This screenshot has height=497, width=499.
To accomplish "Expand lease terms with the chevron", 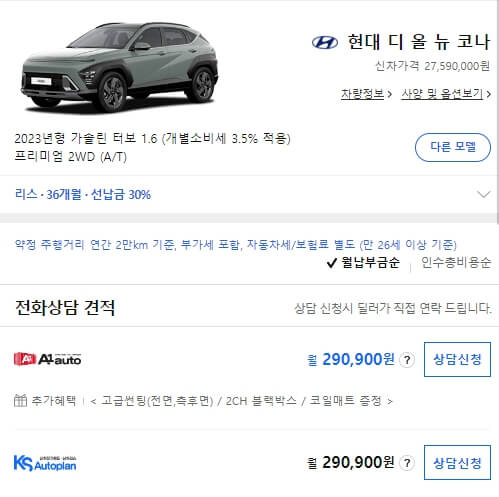I will (484, 194).
